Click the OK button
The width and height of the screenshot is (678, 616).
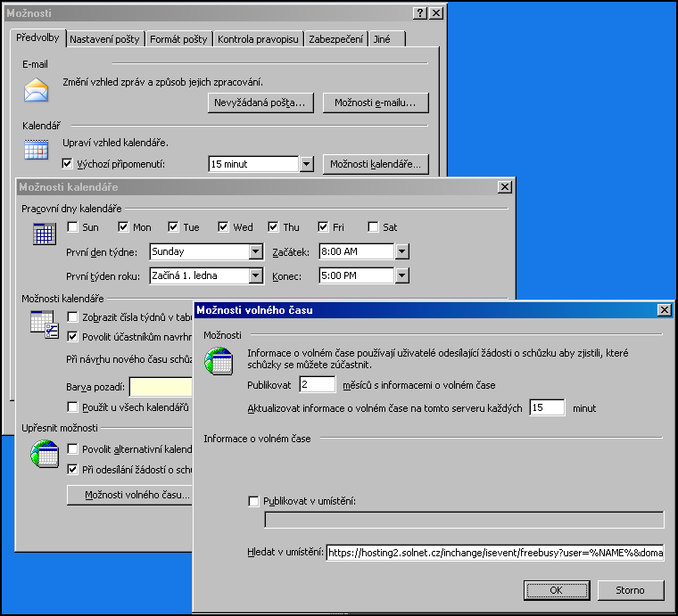556,590
